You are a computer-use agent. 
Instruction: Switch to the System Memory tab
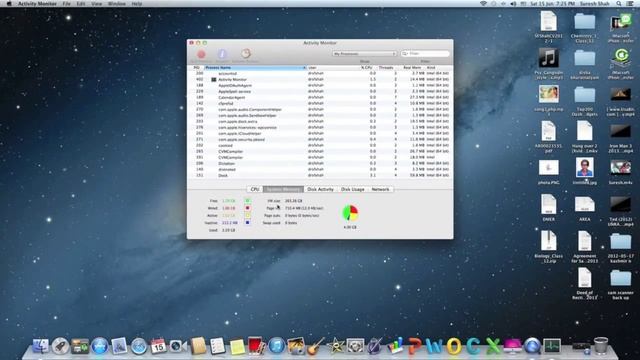coord(284,189)
